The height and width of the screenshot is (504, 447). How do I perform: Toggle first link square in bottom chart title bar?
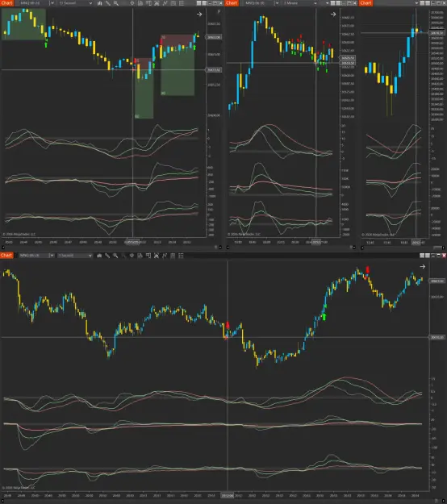[x=422, y=256]
